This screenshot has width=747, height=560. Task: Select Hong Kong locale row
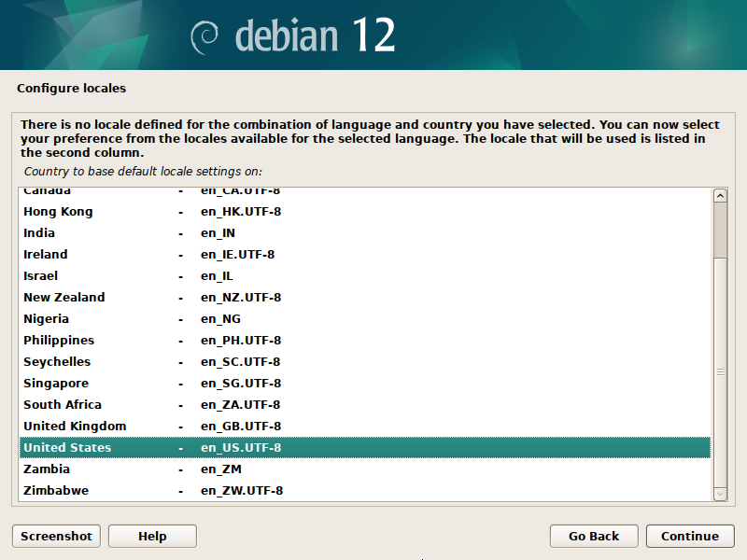(x=364, y=212)
